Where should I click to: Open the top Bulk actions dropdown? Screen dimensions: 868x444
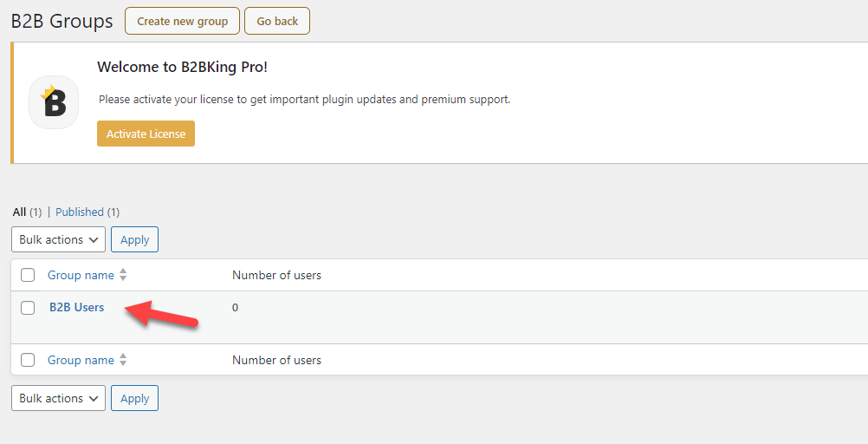click(x=58, y=239)
